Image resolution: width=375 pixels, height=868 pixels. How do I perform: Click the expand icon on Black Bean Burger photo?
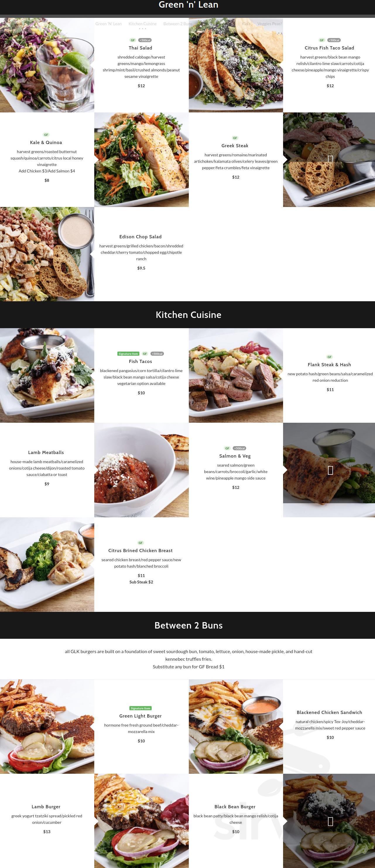pos(330,821)
